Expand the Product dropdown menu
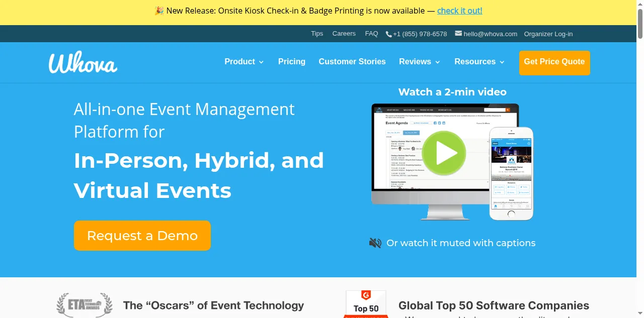644x318 pixels. click(x=244, y=62)
